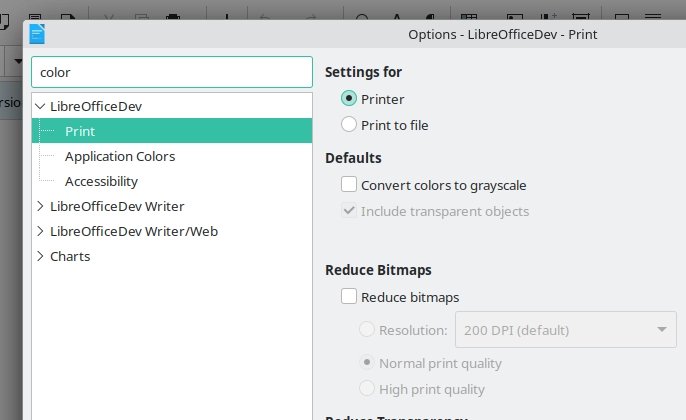This screenshot has height=420, width=686.
Task: Open Application Colors options page
Action: click(120, 156)
